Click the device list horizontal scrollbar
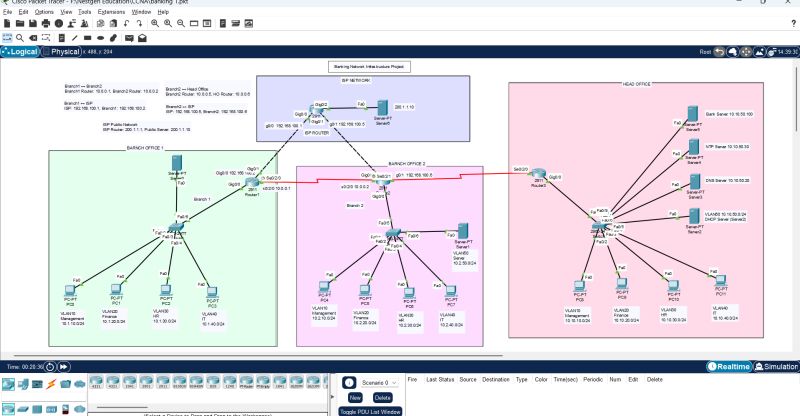Screen dimensions: 800x416 121,407
